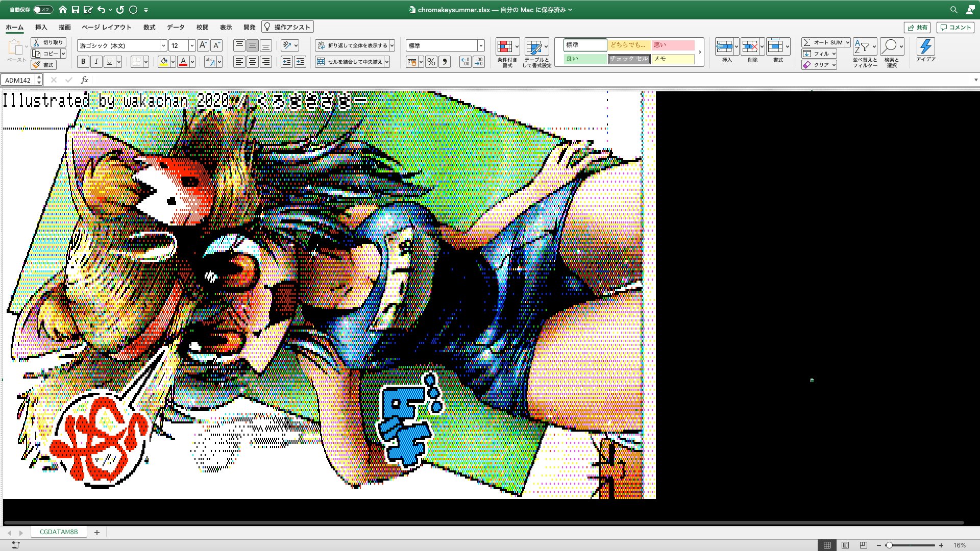Click the Undo arrow icon
The height and width of the screenshot is (551, 980).
coord(101,10)
